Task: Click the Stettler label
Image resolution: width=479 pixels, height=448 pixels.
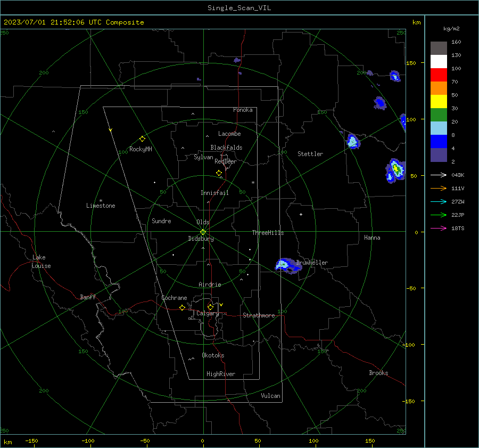Action: click(x=310, y=154)
